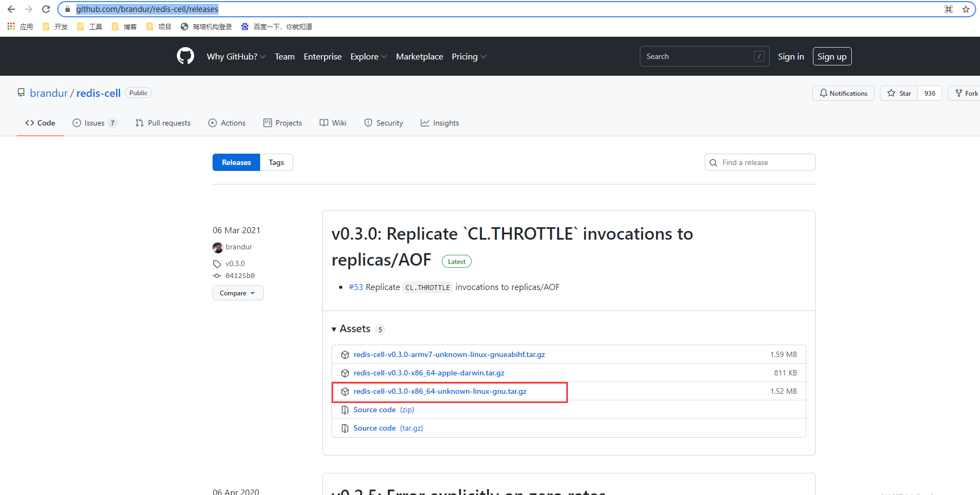Image resolution: width=980 pixels, height=495 pixels.
Task: Click inside the Find a release search box
Action: pyautogui.click(x=760, y=162)
